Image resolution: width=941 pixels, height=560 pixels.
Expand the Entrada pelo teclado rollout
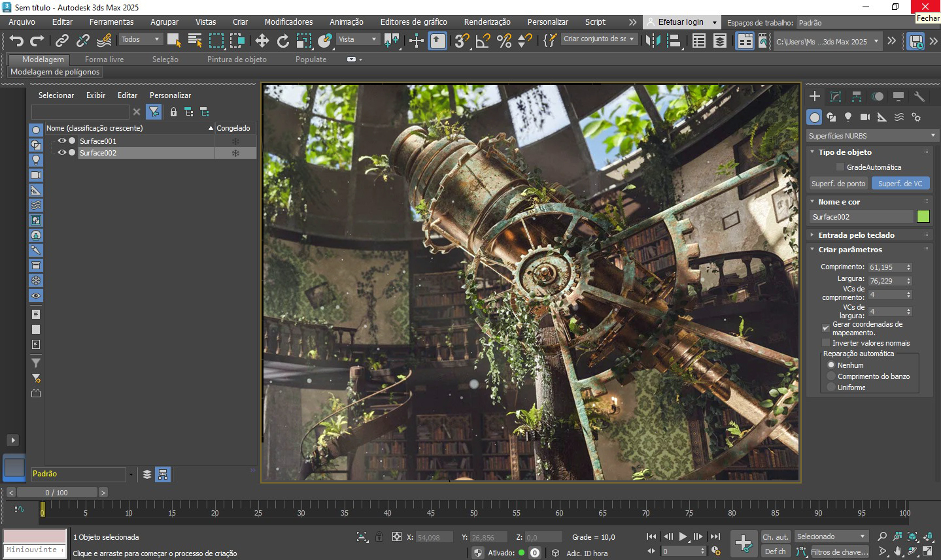[x=856, y=235]
